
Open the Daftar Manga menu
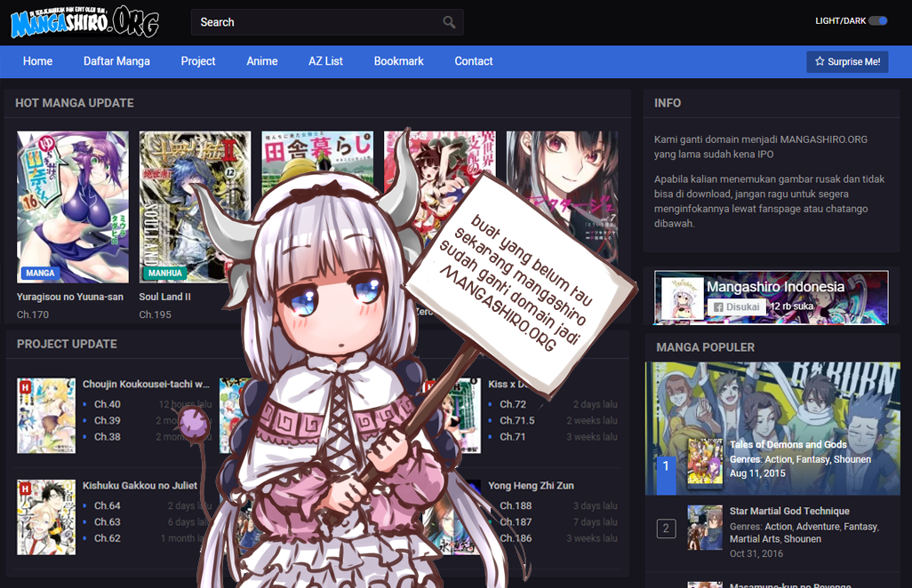(x=116, y=61)
